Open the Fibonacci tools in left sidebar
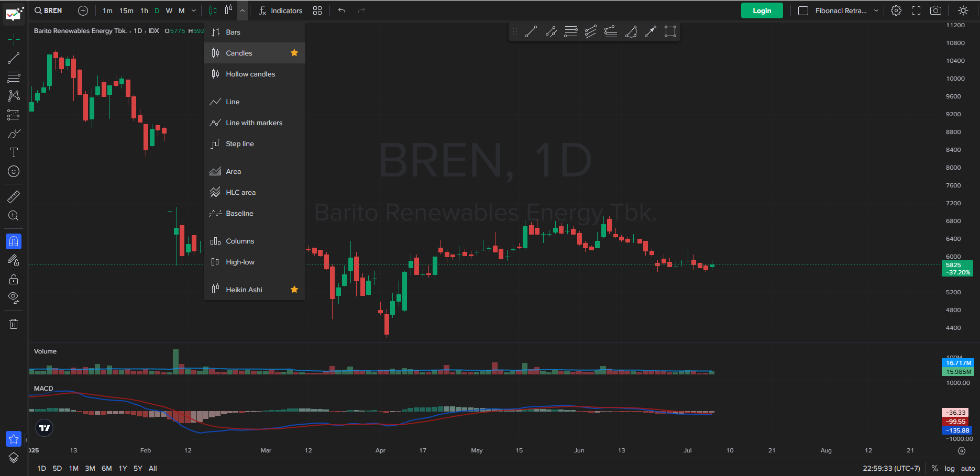Image resolution: width=980 pixels, height=476 pixels. pyautogui.click(x=14, y=77)
